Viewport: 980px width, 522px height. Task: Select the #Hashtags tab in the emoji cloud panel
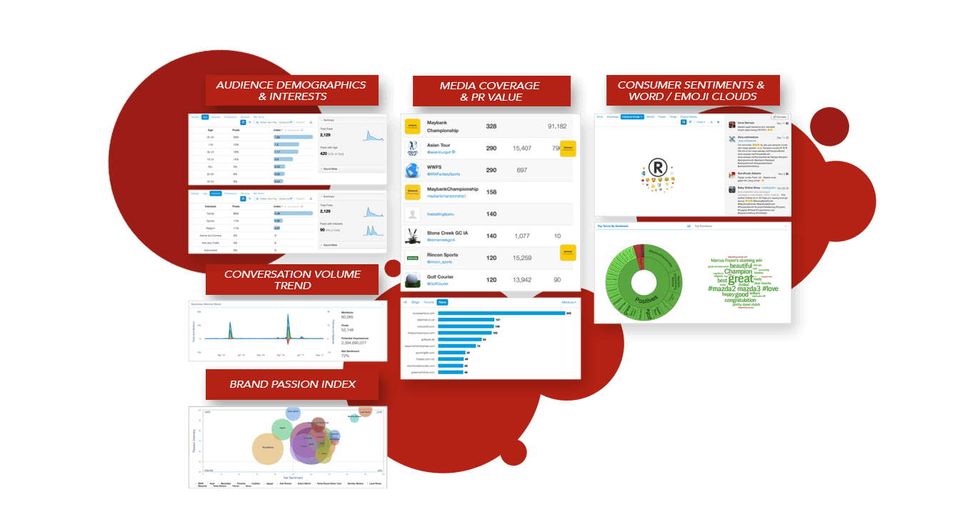[612, 116]
